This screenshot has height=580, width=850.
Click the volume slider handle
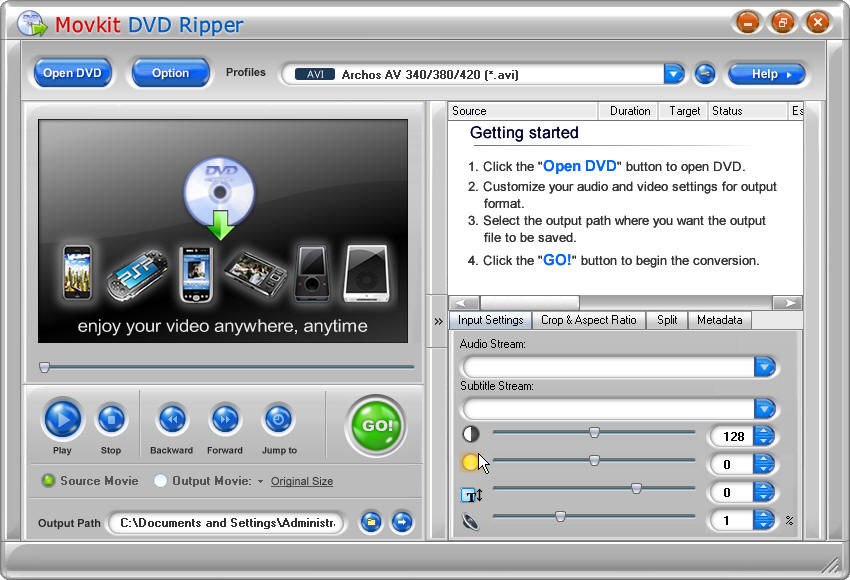(x=560, y=517)
